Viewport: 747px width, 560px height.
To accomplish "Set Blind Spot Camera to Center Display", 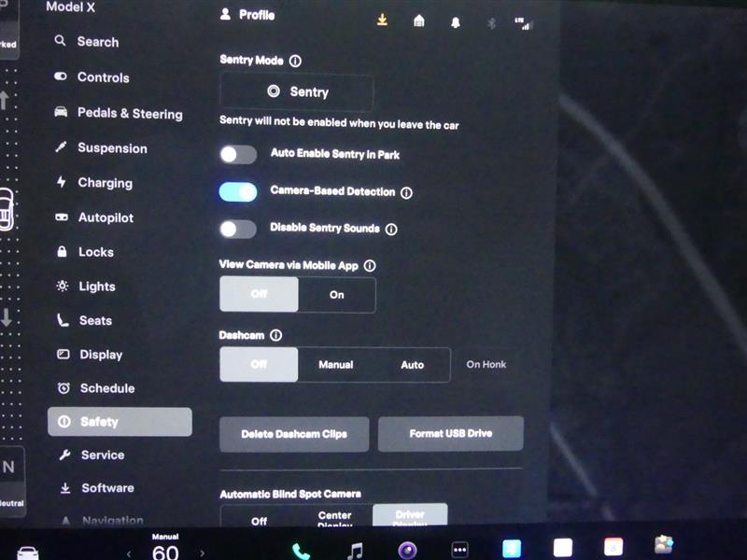I will [x=335, y=518].
